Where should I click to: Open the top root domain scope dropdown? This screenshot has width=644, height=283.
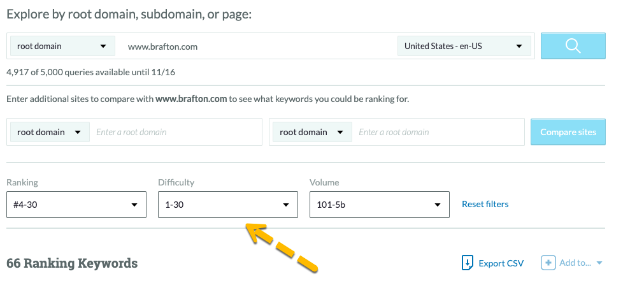(62, 46)
